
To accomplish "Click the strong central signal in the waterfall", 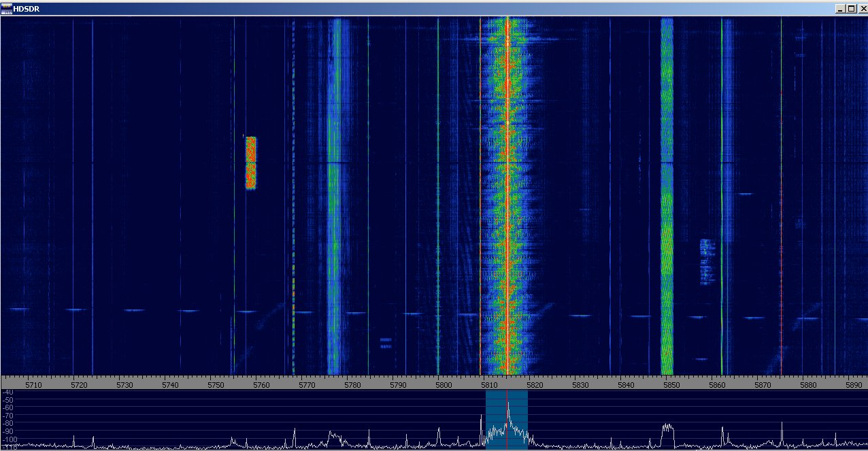I will pos(507,190).
